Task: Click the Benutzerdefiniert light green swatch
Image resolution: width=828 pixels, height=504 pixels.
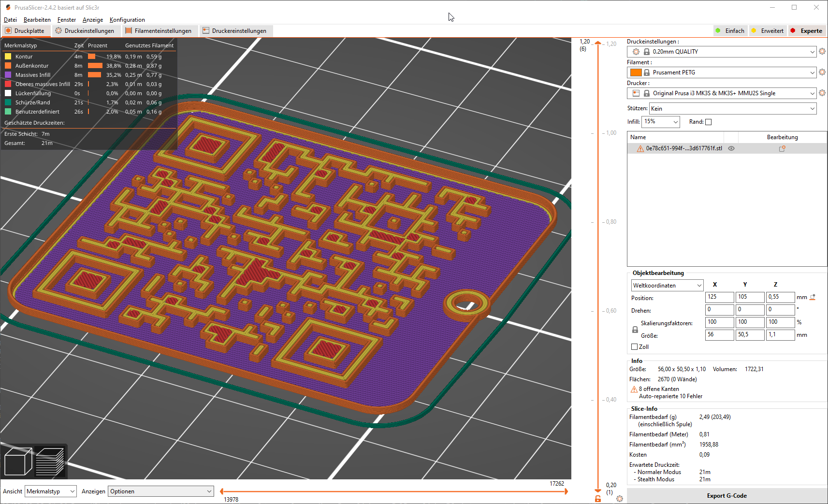Action: point(8,112)
